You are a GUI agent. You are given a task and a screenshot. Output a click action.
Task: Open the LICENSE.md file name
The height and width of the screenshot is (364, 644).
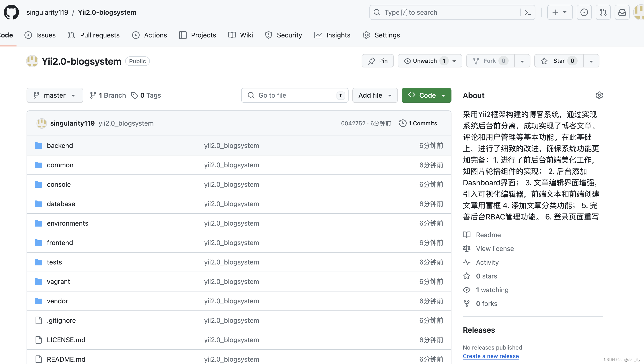click(x=66, y=340)
